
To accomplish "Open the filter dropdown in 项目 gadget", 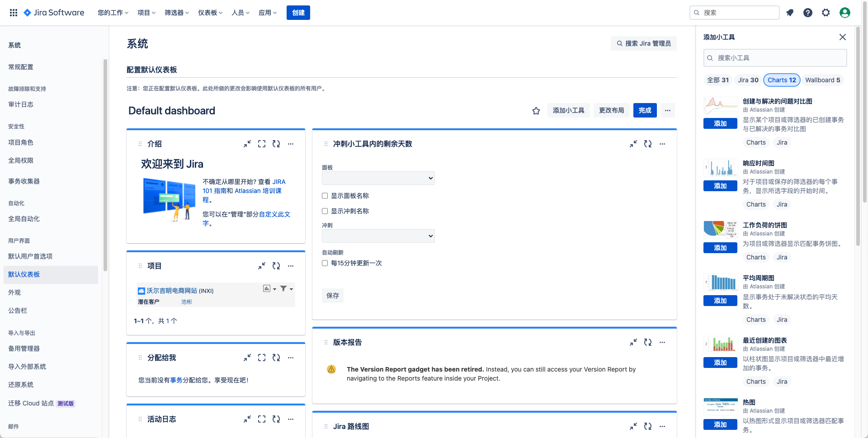I will click(x=287, y=288).
